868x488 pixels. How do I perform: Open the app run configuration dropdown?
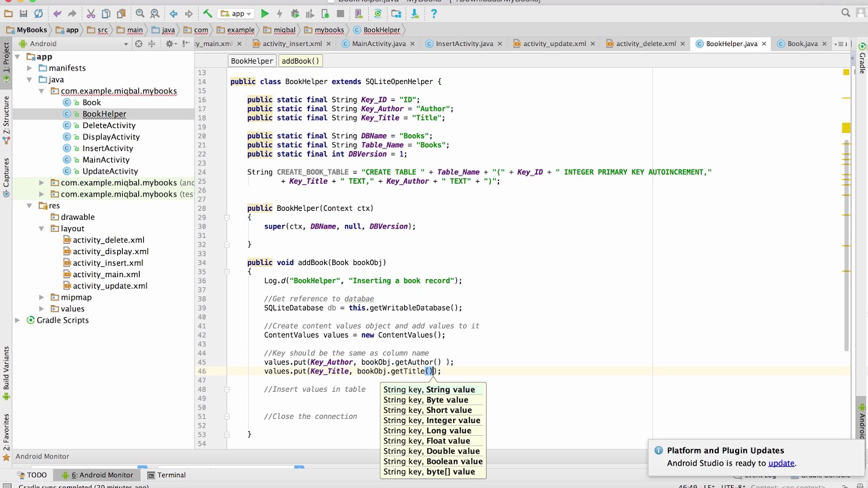tap(237, 14)
